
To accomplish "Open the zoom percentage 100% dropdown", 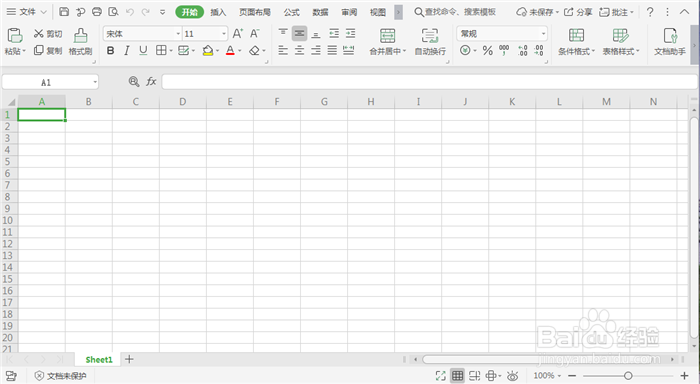I will [x=547, y=376].
